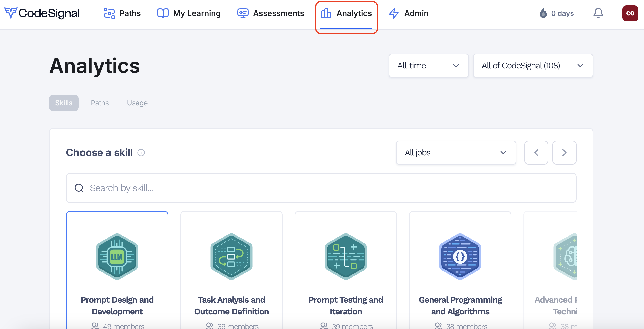This screenshot has height=329, width=644.
Task: Select the Task Analysis and Outcome Definition badge
Action: pos(231,256)
